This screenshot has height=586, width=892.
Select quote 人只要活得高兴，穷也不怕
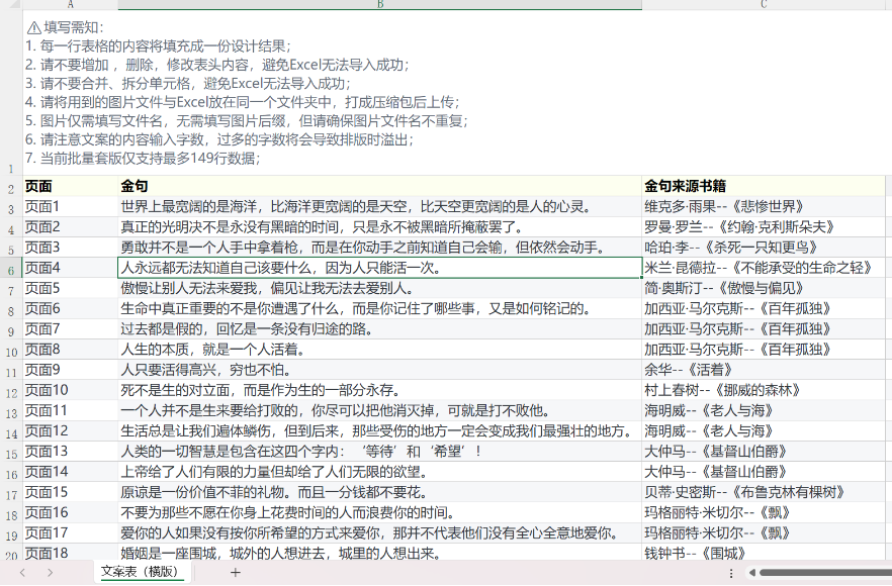[380, 370]
